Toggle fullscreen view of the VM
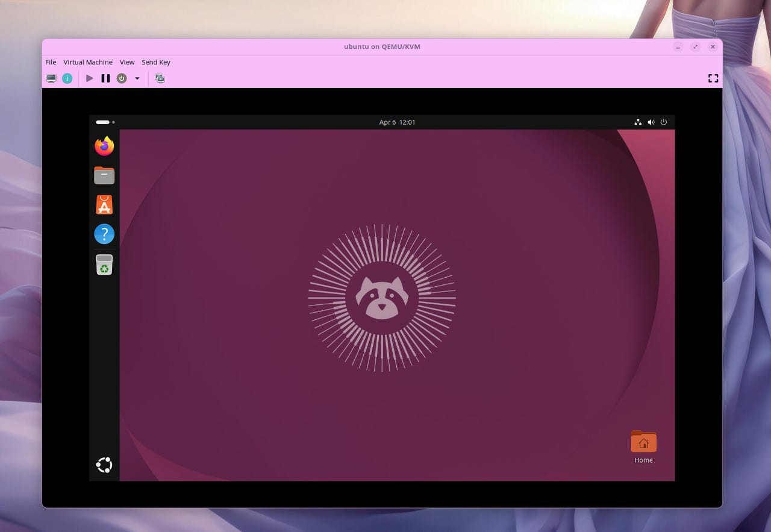The image size is (771, 532). click(713, 78)
